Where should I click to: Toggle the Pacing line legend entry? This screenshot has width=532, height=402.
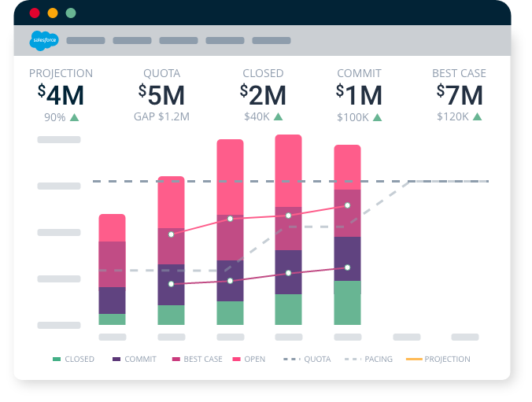tap(368, 360)
